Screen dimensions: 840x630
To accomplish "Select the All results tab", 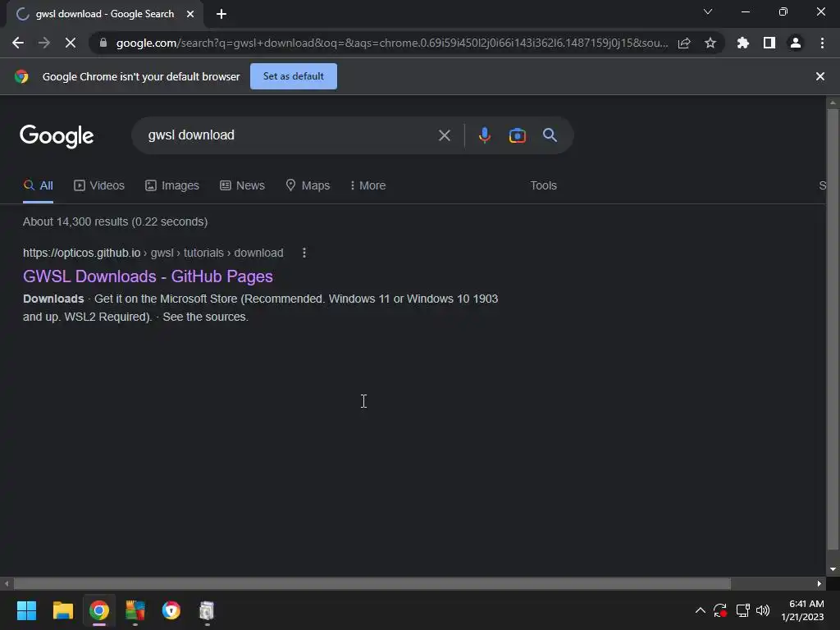I will 38,185.
